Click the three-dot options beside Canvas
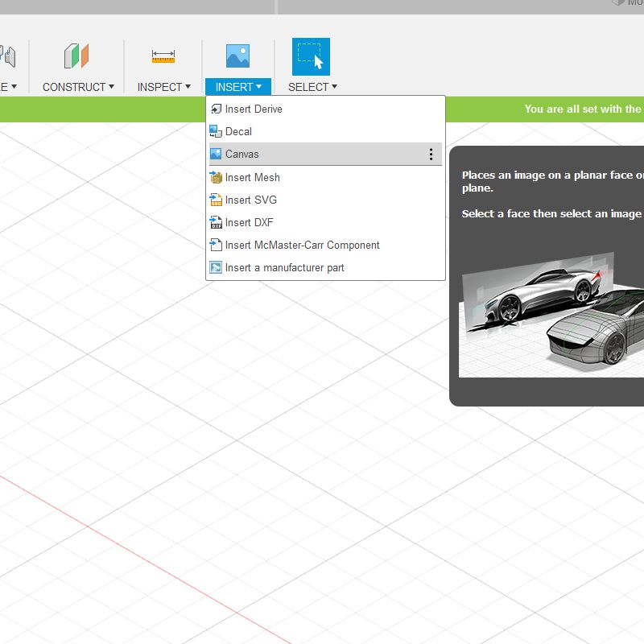 431,155
